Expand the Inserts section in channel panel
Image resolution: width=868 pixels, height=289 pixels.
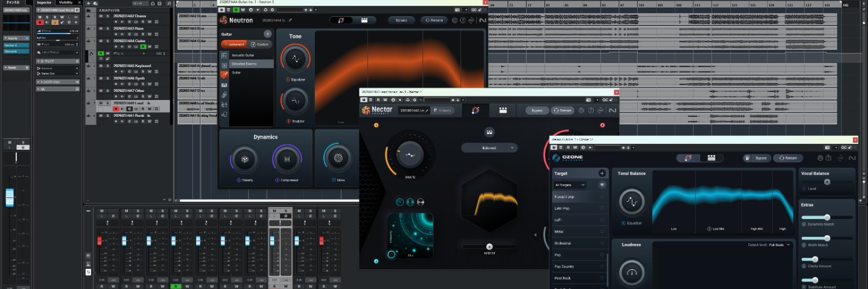[17, 37]
